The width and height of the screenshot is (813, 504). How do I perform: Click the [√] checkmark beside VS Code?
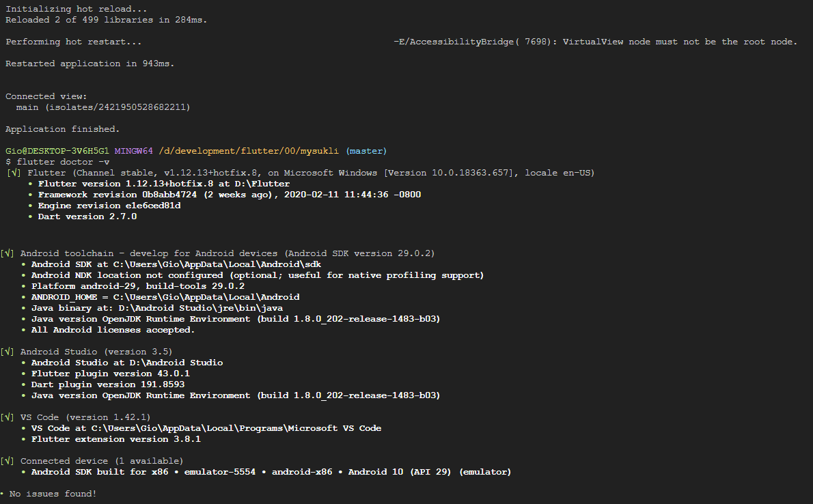coord(8,417)
